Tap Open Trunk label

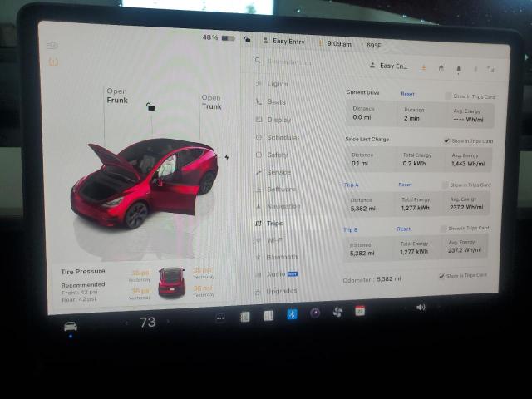point(211,102)
